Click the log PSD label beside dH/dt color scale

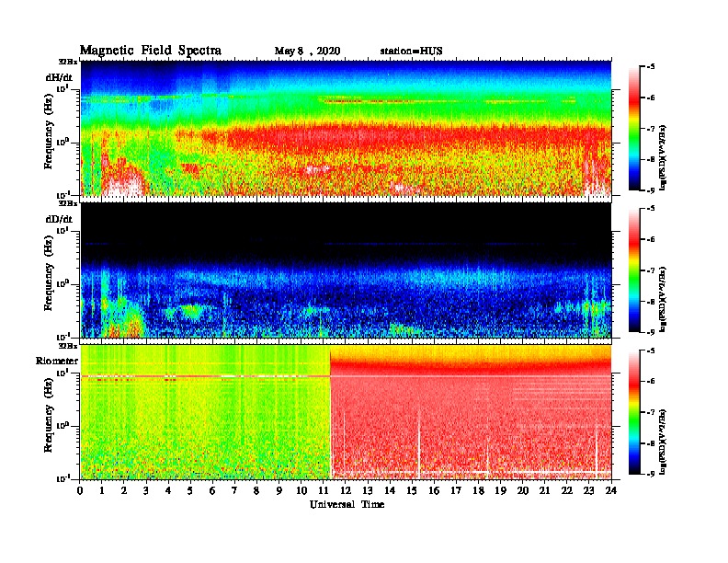pyautogui.click(x=663, y=157)
